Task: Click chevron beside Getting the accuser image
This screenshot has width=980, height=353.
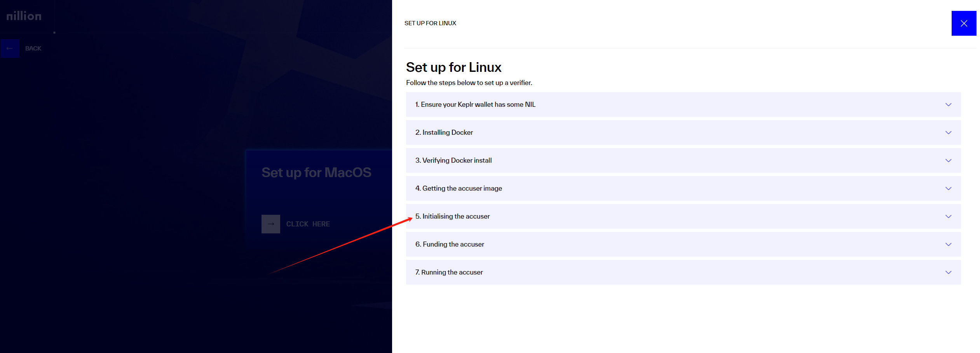Action: tap(948, 188)
